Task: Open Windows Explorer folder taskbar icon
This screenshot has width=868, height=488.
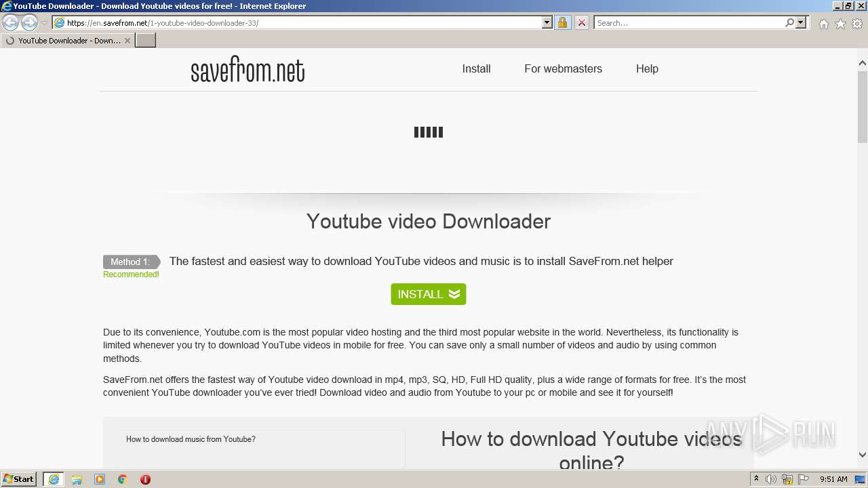Action: (x=77, y=479)
